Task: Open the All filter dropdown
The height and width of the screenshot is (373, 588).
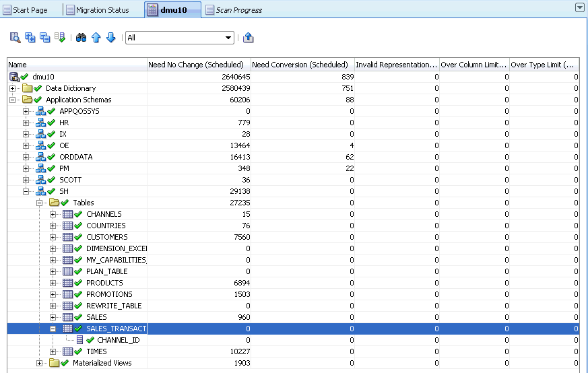Action: point(228,38)
